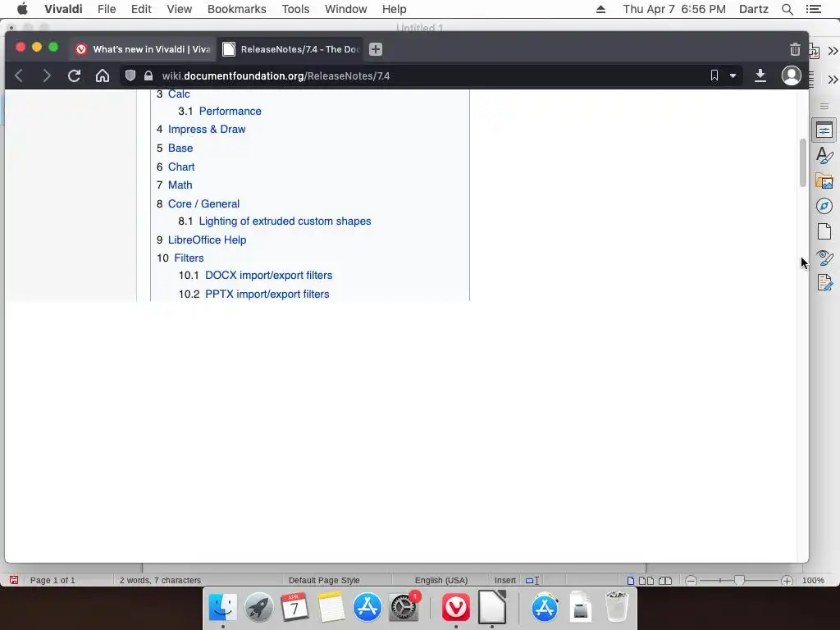This screenshot has width=840, height=630.
Task: Open Notification Center from the menu bar
Action: (x=814, y=9)
